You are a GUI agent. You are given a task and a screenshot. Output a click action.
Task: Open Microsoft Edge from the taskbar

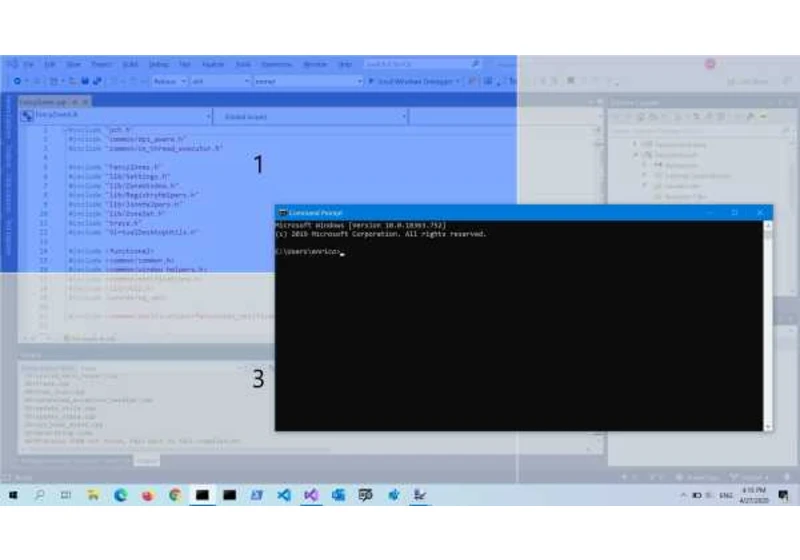(x=120, y=495)
